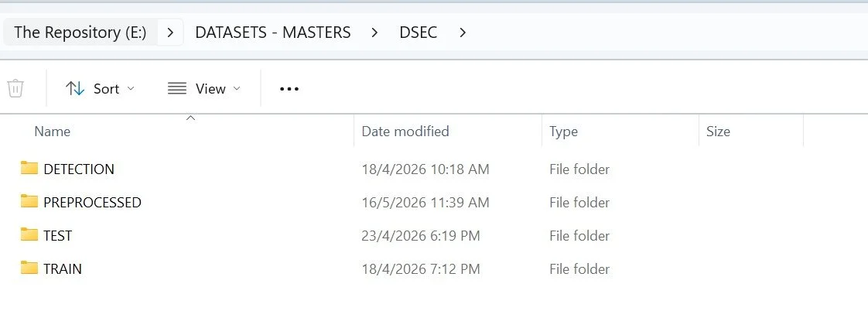
Task: Select the TRAIN folder icon
Action: [29, 268]
